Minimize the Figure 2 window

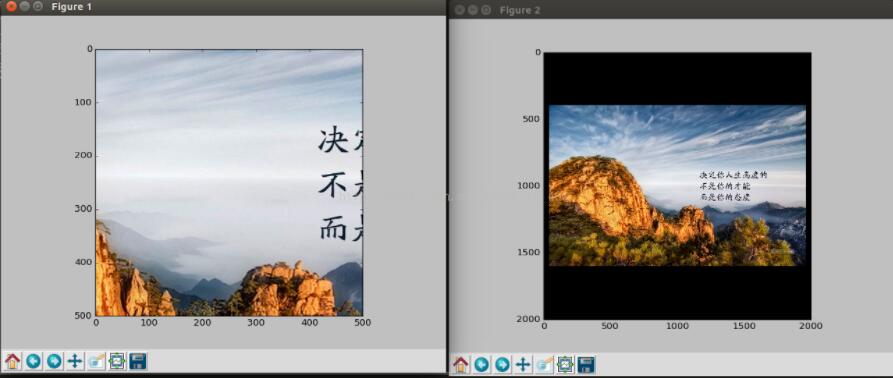coord(473,10)
